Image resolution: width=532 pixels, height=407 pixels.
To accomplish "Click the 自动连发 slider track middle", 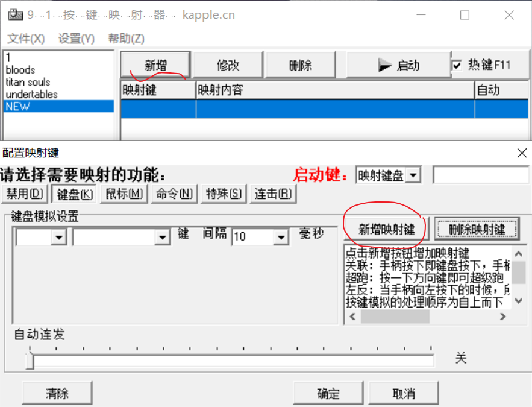I will pos(230,361).
